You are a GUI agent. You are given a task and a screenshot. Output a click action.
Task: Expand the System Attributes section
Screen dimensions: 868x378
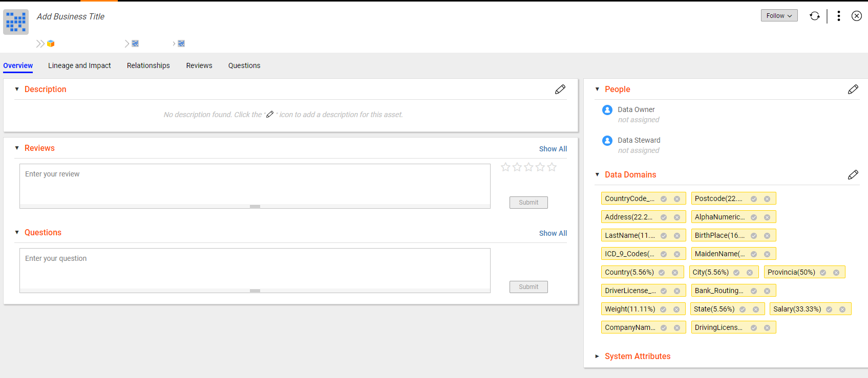[597, 357]
